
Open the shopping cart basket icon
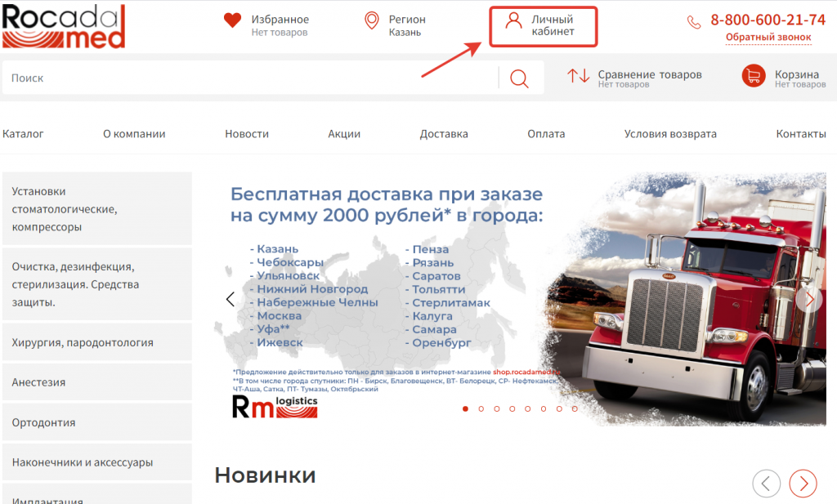[753, 76]
